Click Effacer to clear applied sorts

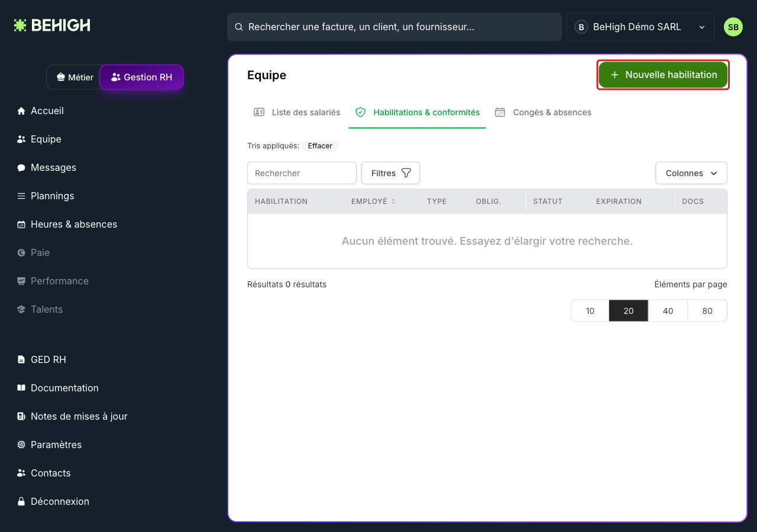[x=320, y=146]
